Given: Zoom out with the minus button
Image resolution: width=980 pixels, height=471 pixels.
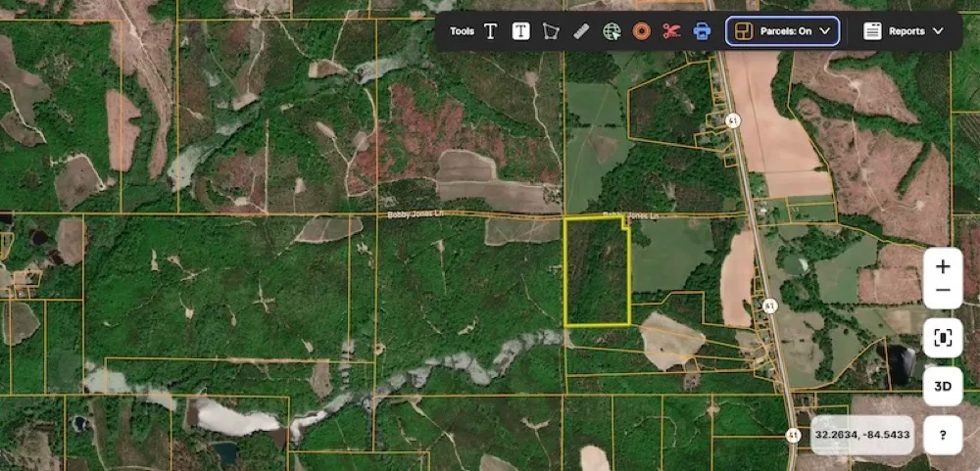Looking at the screenshot, I should tap(943, 291).
